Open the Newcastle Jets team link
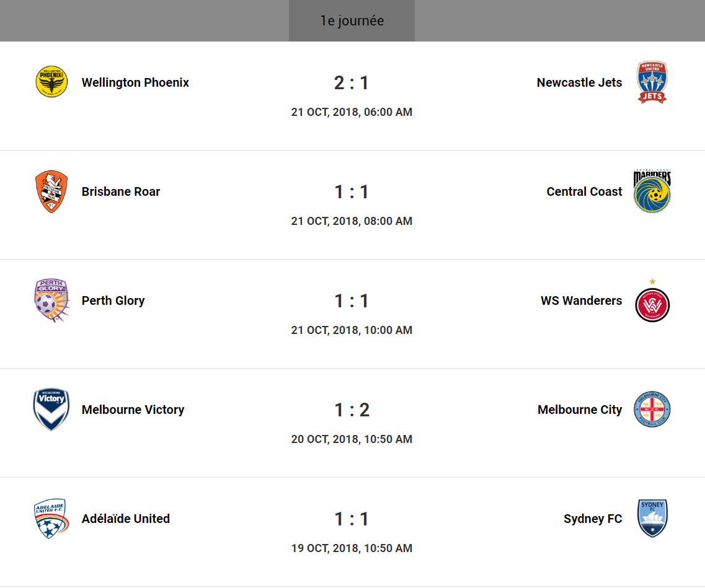Screen dimensions: 705x588 point(579,82)
